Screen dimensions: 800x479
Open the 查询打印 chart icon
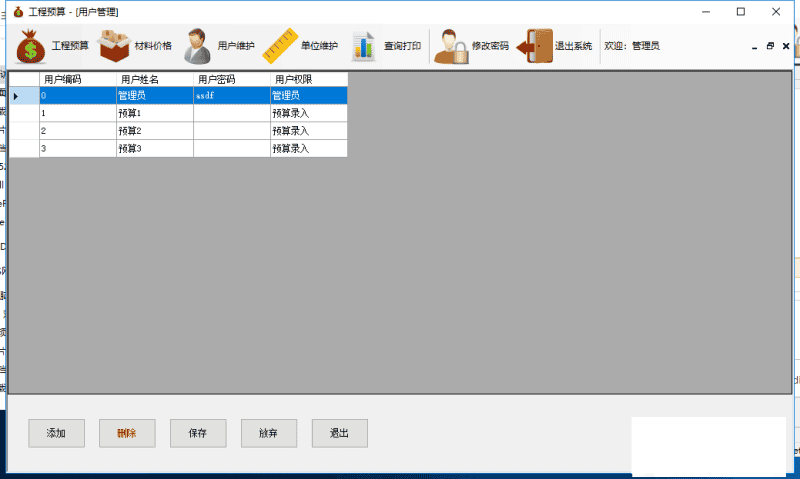click(x=364, y=46)
